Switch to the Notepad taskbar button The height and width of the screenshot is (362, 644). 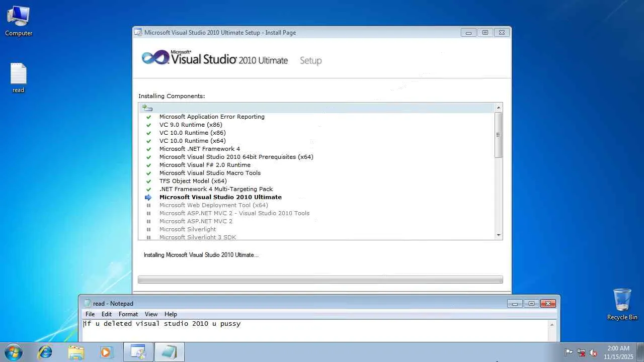tap(170, 352)
